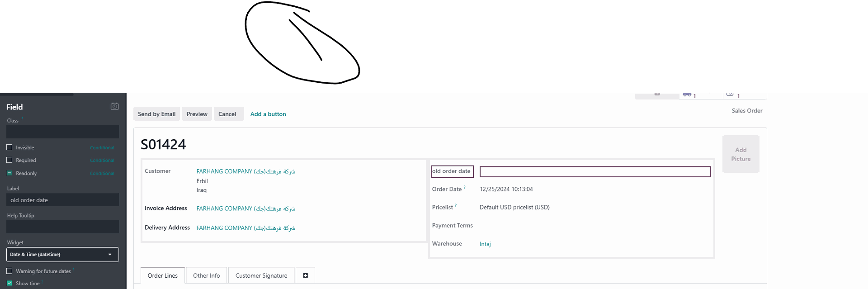Set Conditional rule for Invisible
868x289 pixels.
click(x=102, y=148)
